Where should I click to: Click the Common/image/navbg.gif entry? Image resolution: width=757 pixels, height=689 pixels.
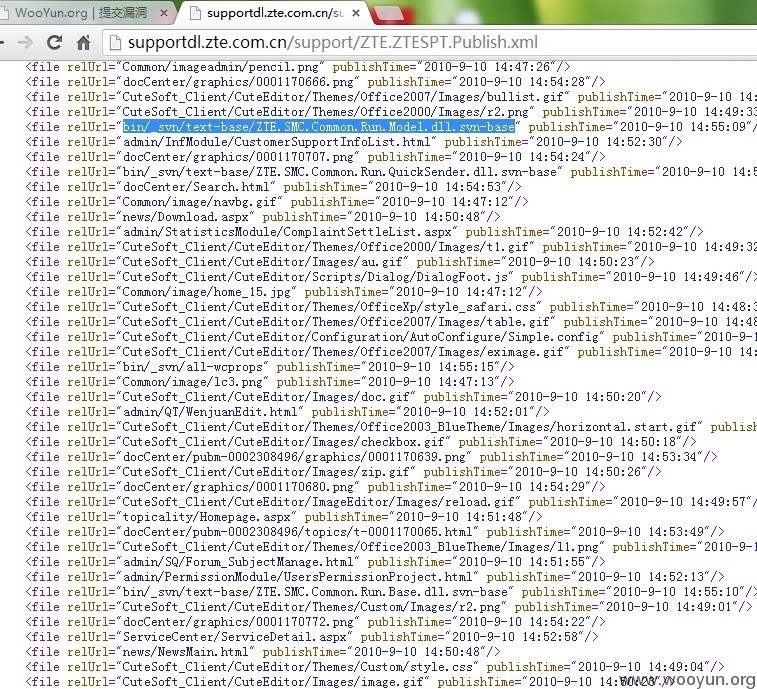click(277, 201)
